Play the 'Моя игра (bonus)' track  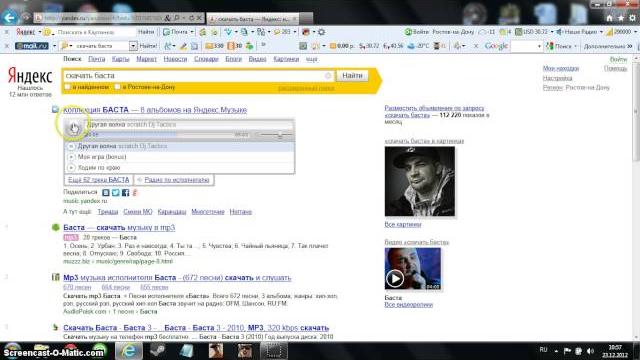71,157
